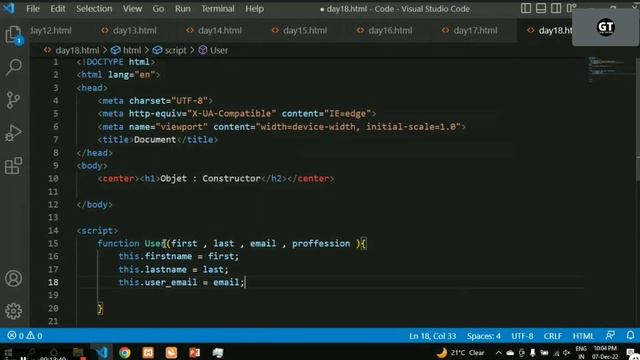Viewport: 640px width, 360px height.
Task: Show hidden tray icons chevron
Action: click(498, 353)
